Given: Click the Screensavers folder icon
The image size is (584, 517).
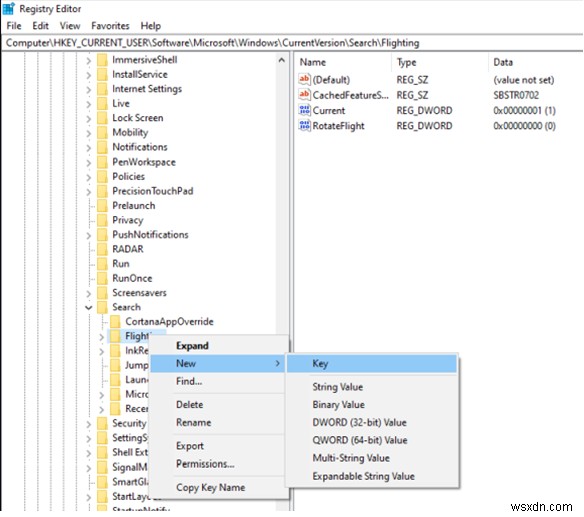Looking at the screenshot, I should coord(102,293).
